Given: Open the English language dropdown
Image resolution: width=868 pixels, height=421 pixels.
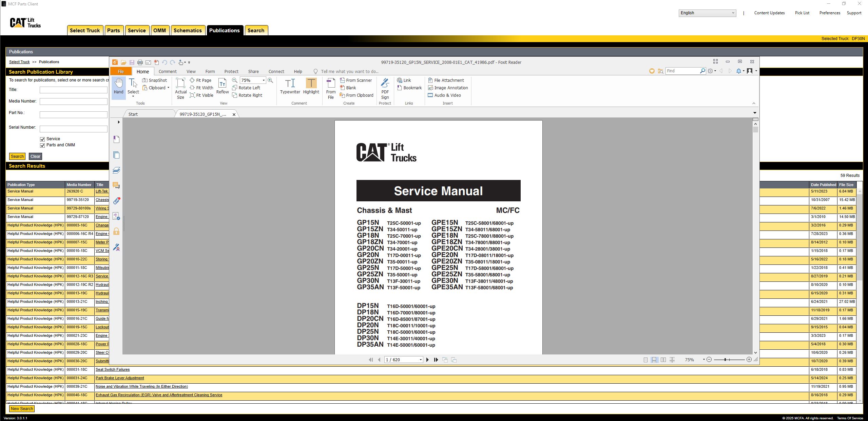Looking at the screenshot, I should pos(707,13).
